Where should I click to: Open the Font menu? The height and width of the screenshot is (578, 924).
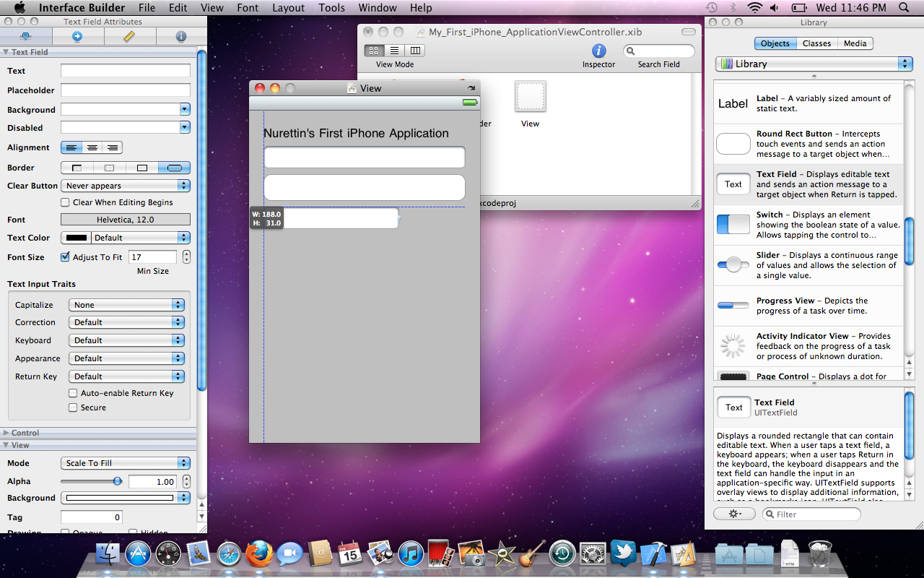pos(248,8)
